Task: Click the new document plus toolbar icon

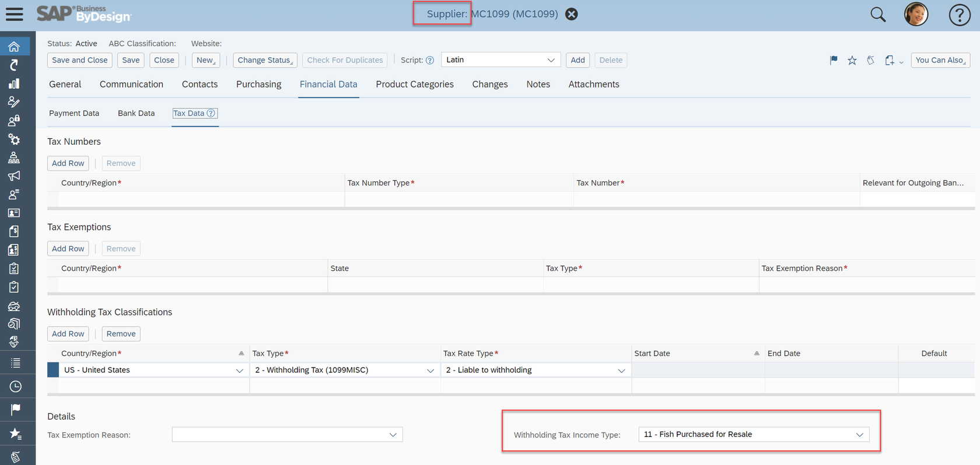Action: pyautogui.click(x=890, y=60)
